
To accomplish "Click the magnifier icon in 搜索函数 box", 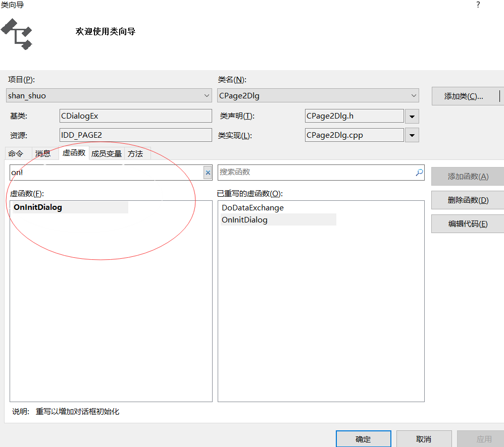I will click(x=418, y=173).
